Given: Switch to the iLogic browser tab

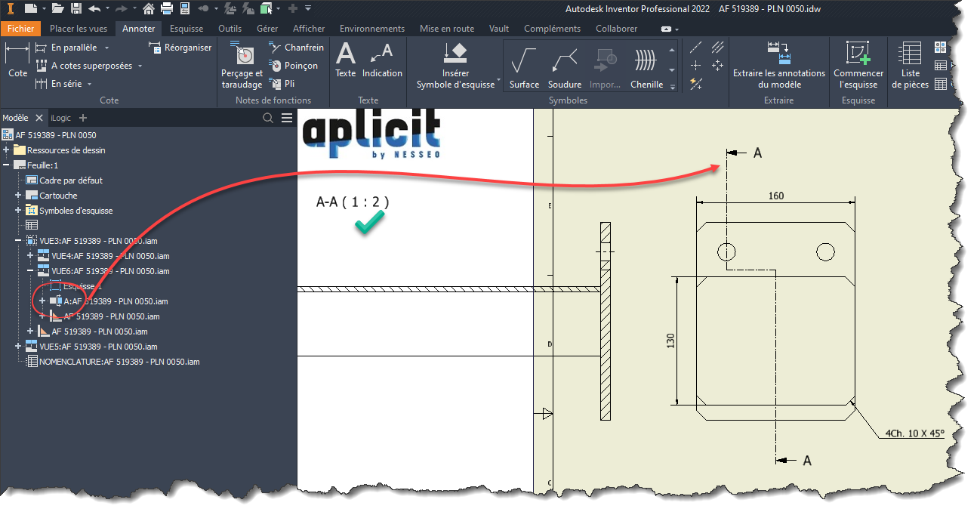Looking at the screenshot, I should [x=61, y=118].
